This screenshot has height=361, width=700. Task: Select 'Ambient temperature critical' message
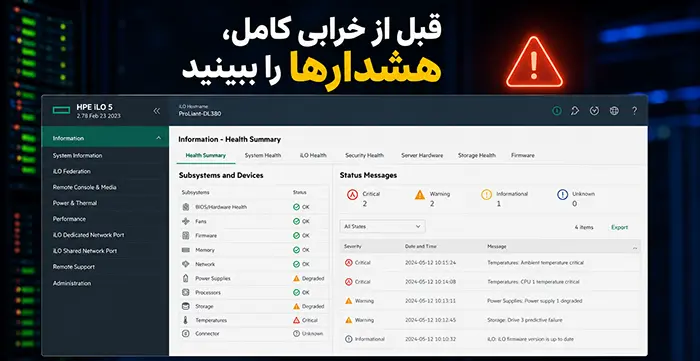click(535, 263)
